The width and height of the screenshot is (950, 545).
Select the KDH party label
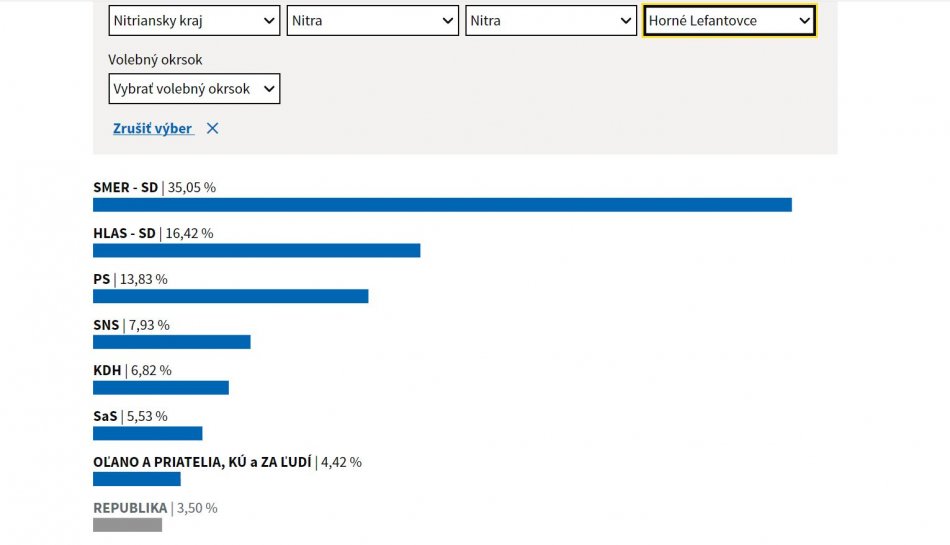tap(107, 370)
